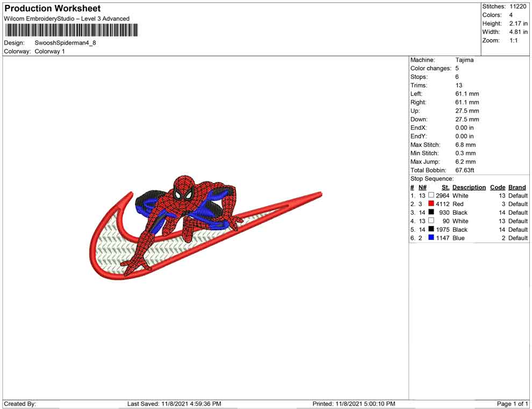Click the Max Stitch value '6.8 mm'
Viewport: 532px width, 409px height.
tap(465, 145)
